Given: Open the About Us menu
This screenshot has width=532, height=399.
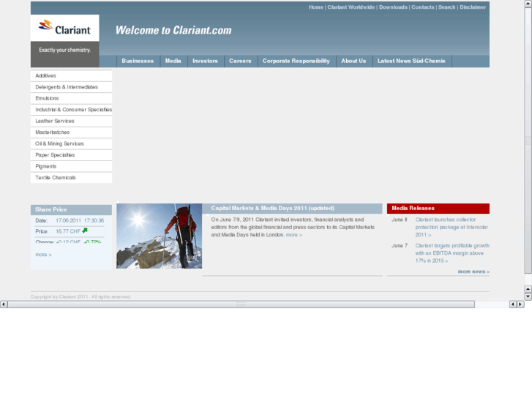Looking at the screenshot, I should pos(353,61).
